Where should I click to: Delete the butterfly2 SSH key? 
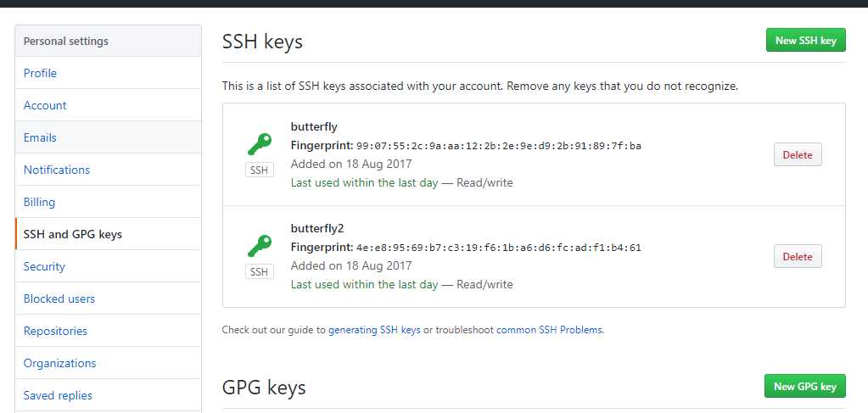pyautogui.click(x=798, y=257)
